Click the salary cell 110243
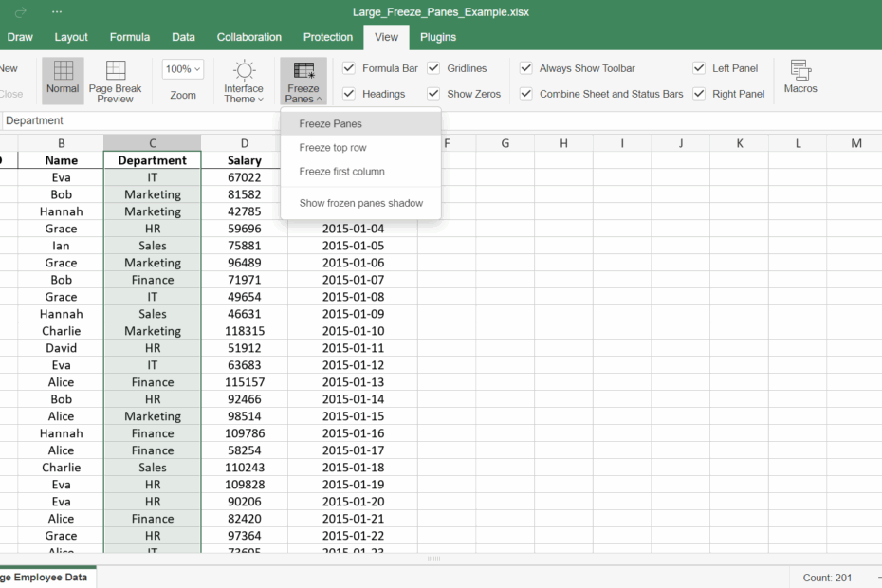Screen dimensions: 882x588 point(244,467)
